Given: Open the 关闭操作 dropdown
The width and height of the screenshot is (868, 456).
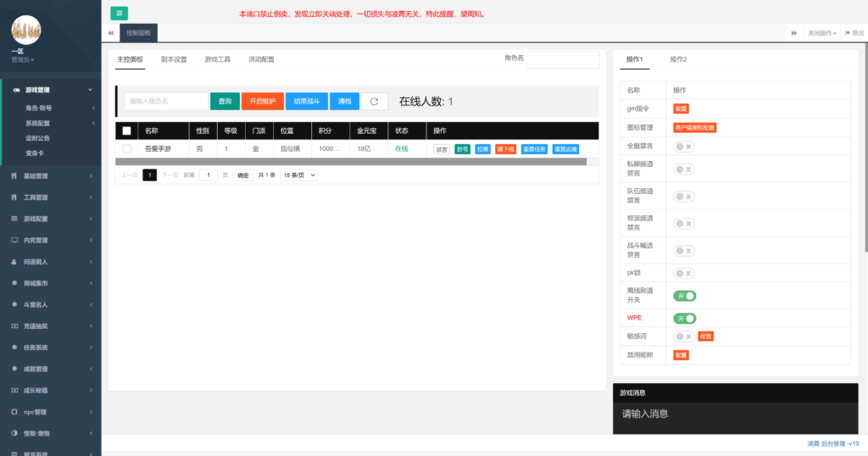Looking at the screenshot, I should (821, 33).
